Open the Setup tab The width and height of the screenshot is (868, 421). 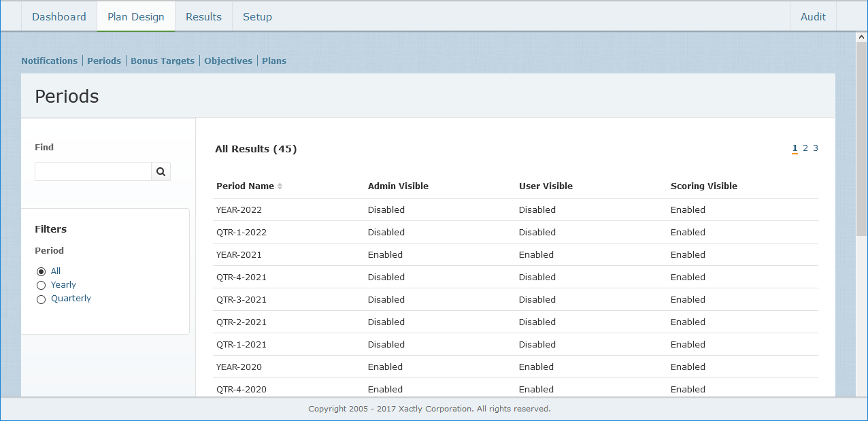pos(257,17)
